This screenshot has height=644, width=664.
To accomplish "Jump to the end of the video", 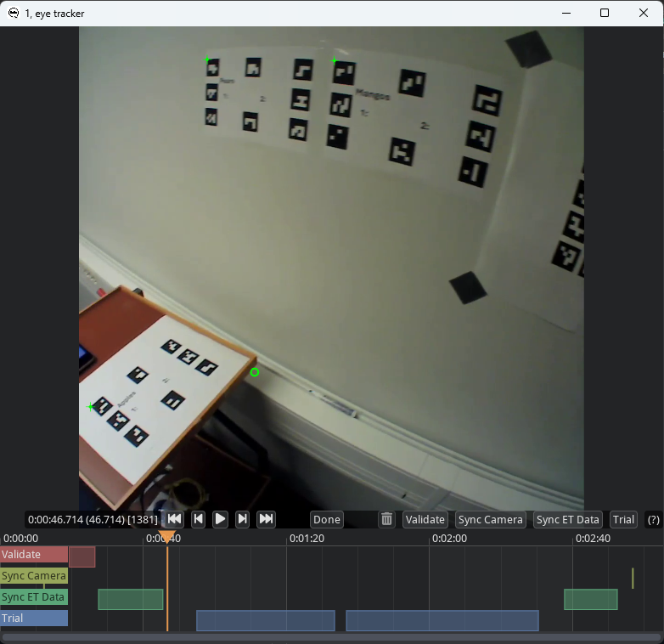I will click(267, 519).
